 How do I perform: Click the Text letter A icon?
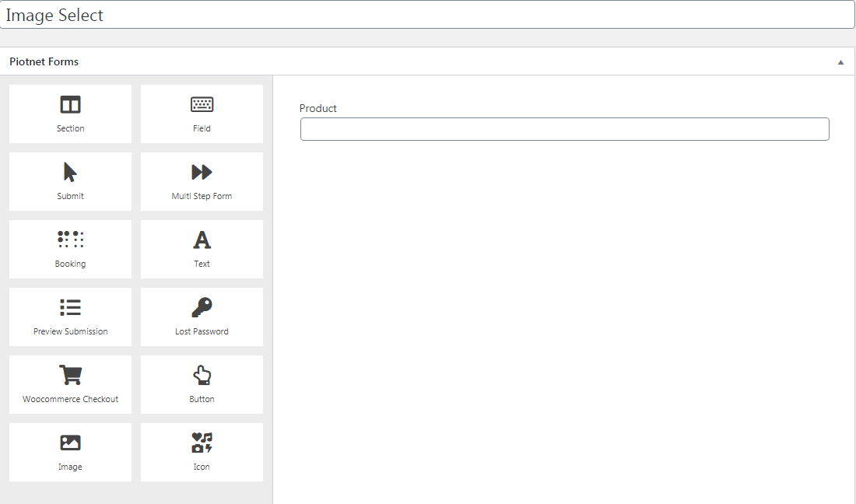click(x=202, y=240)
